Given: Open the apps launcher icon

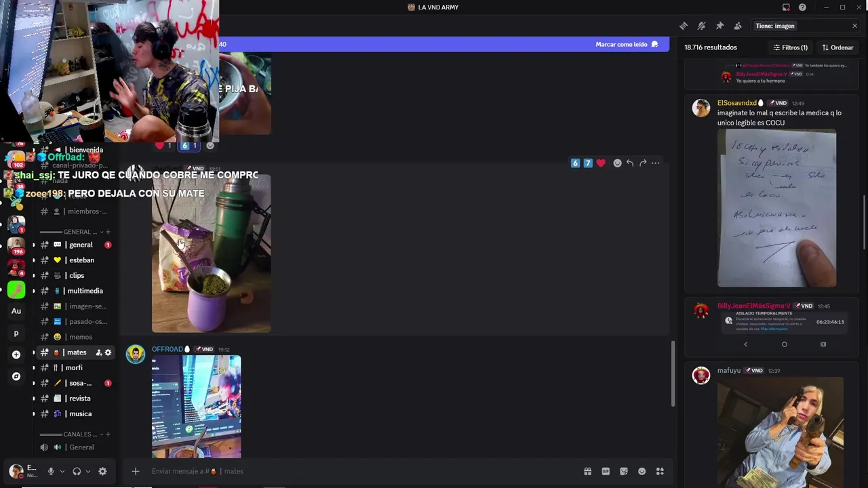Looking at the screenshot, I should (x=660, y=471).
